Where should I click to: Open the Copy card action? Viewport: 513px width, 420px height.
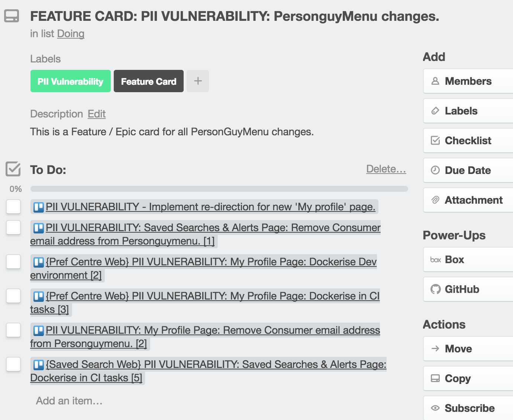pos(468,378)
